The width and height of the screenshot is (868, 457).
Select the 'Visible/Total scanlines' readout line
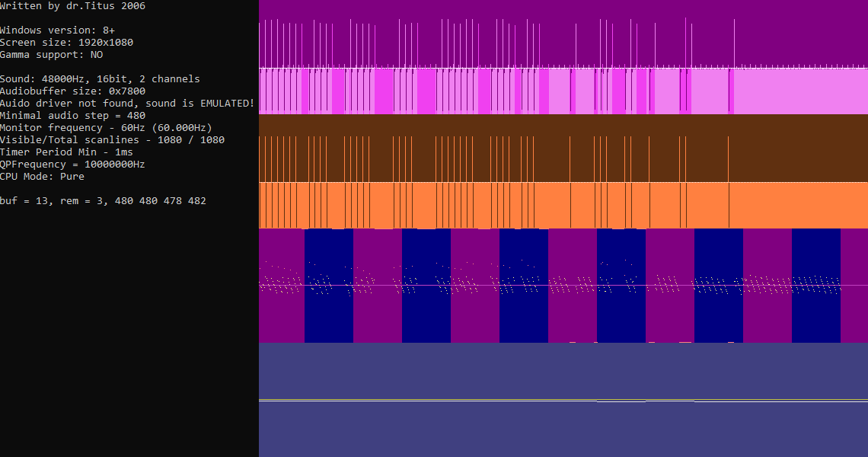[x=112, y=140]
